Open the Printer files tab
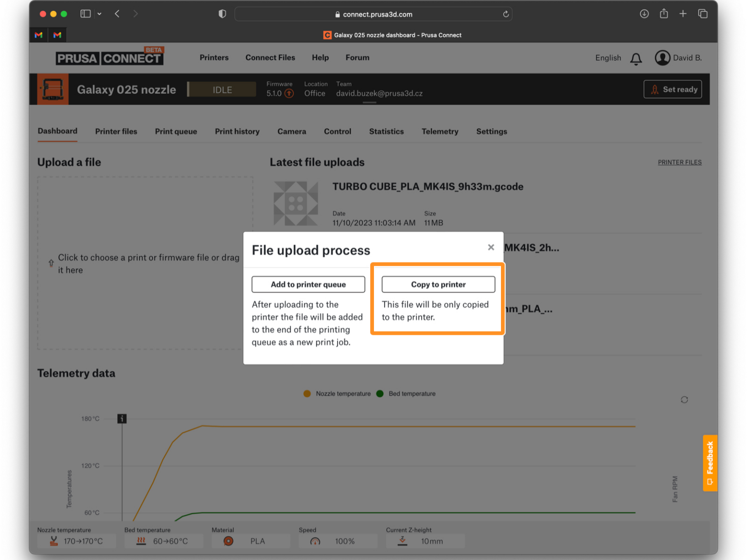 [x=116, y=131]
